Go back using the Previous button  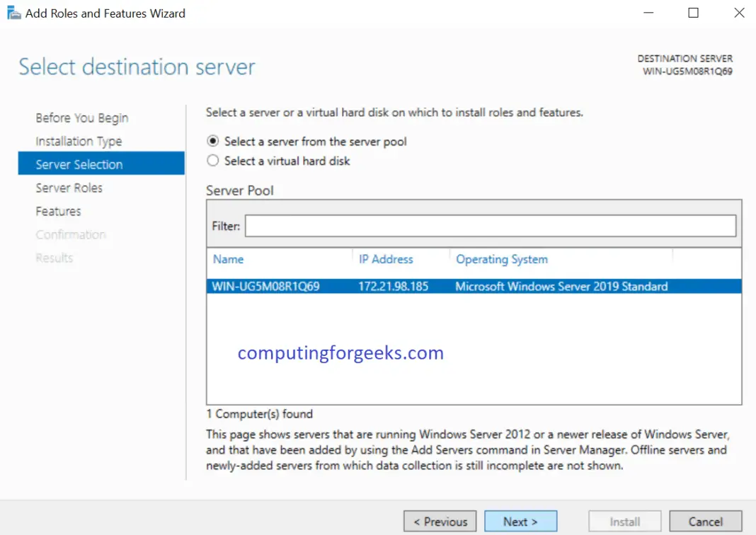[x=440, y=521]
